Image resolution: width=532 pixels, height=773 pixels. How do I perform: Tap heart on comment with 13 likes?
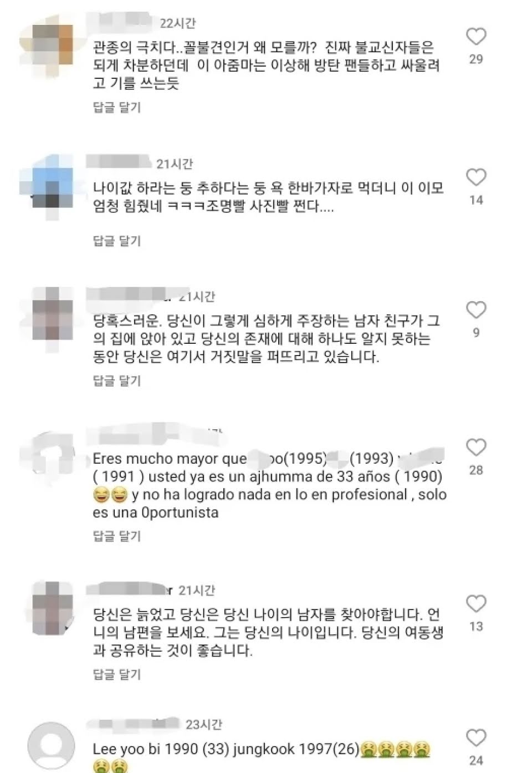(476, 604)
